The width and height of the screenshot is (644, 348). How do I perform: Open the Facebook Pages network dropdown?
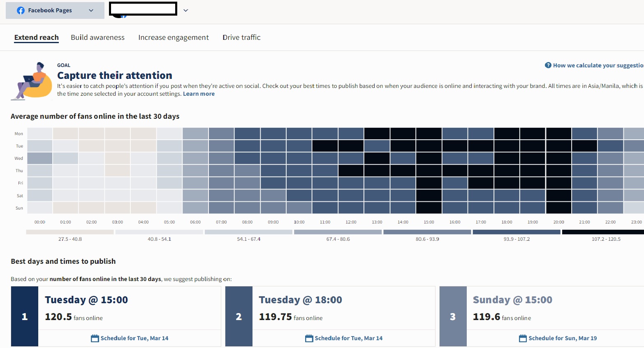[55, 10]
